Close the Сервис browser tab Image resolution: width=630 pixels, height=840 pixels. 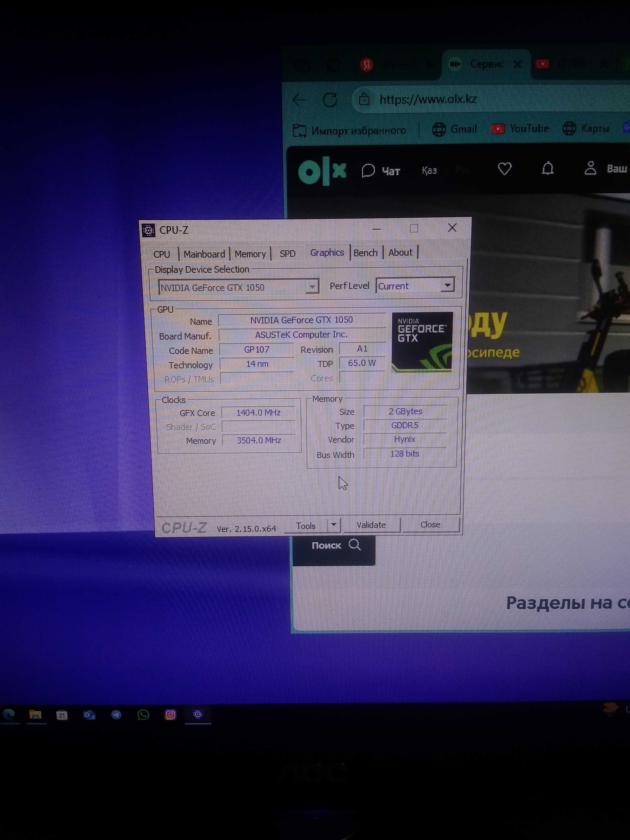517,65
